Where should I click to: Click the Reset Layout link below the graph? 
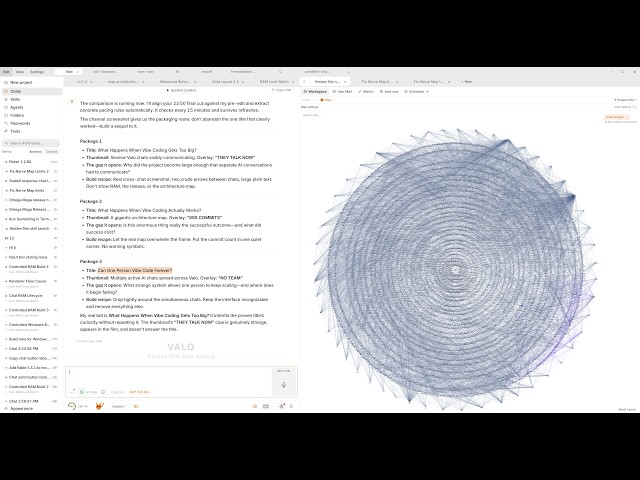[x=627, y=409]
